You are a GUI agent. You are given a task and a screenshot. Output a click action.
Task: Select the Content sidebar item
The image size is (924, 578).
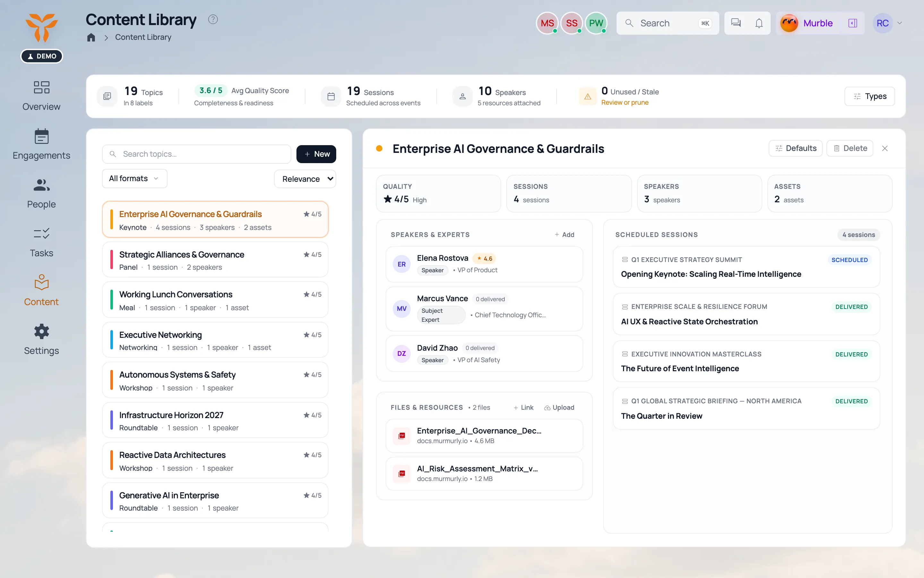41,291
